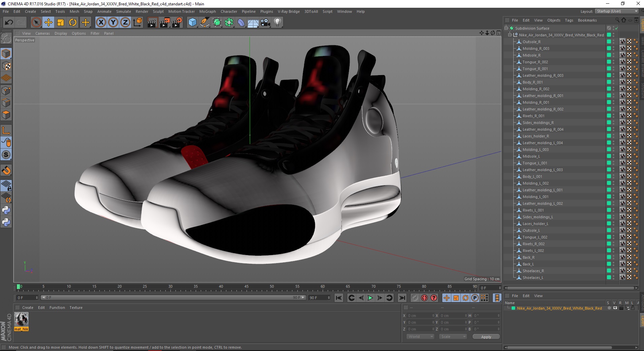
Task: Click the X position input field
Action: point(421,316)
